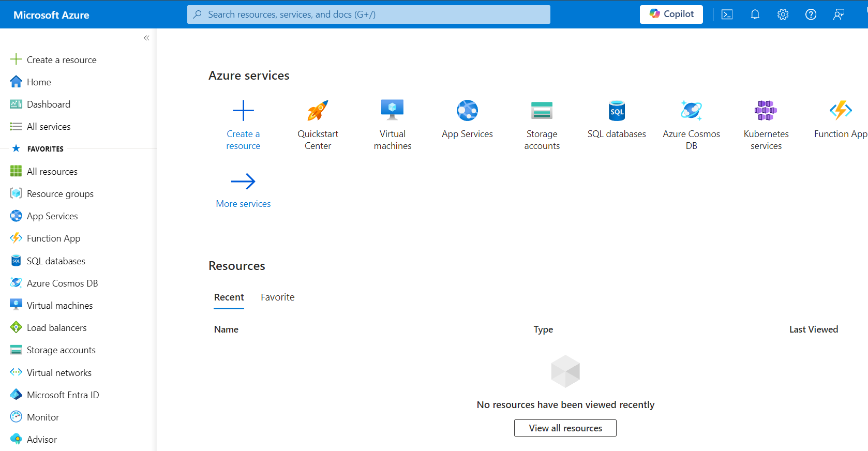This screenshot has width=868, height=451.
Task: Open All services in the sidebar
Action: coord(40,126)
